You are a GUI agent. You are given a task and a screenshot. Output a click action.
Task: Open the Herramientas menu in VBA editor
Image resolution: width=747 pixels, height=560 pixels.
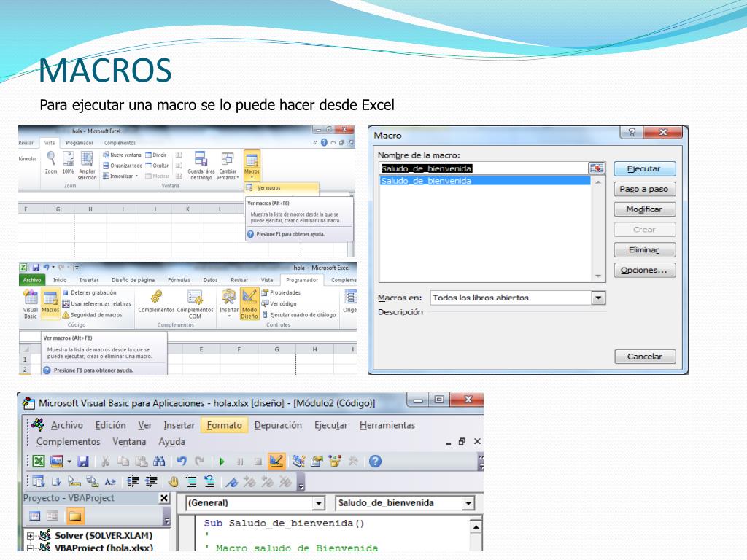[387, 425]
